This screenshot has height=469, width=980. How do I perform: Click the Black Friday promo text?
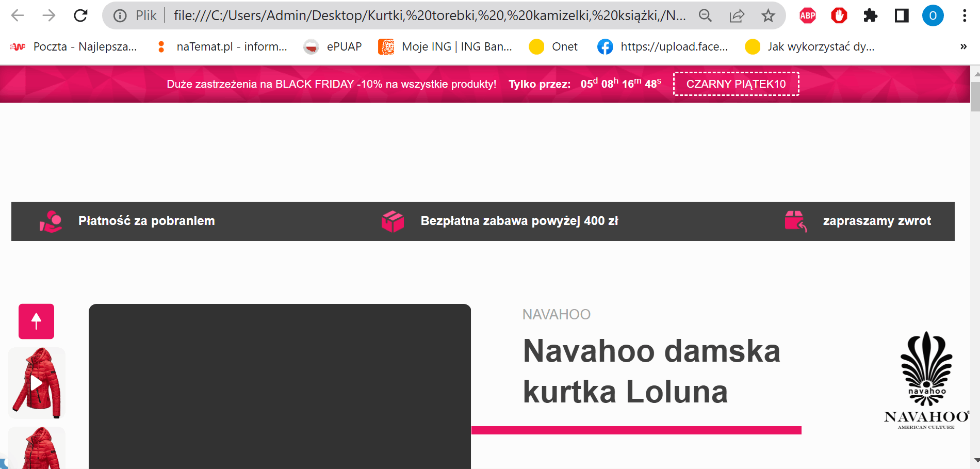[331, 84]
